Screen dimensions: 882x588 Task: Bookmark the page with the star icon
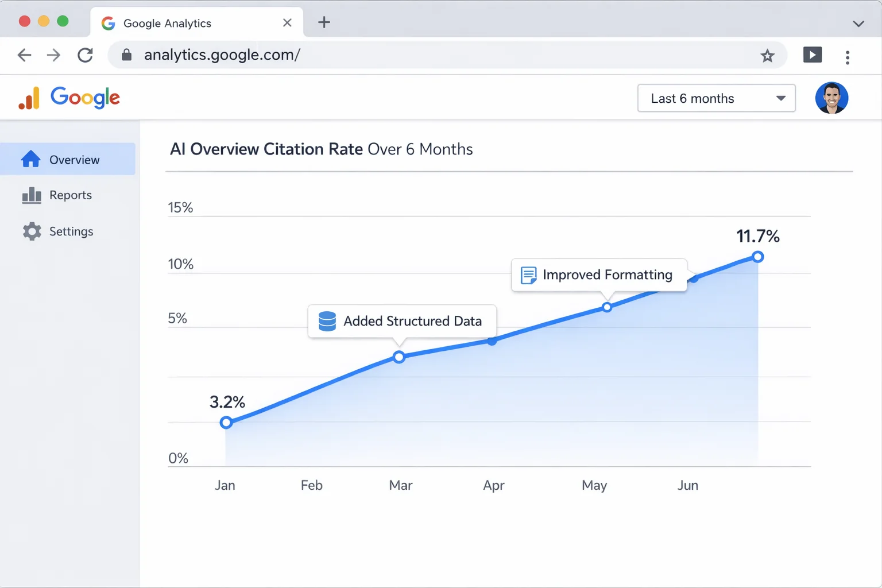(768, 55)
